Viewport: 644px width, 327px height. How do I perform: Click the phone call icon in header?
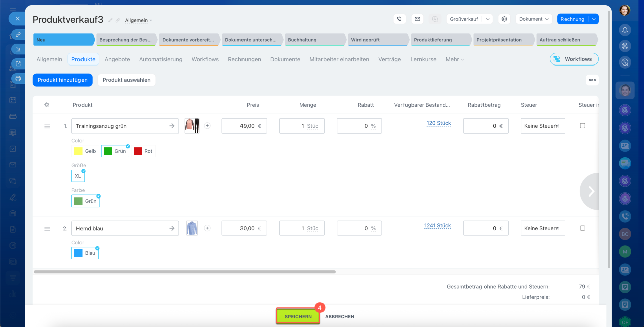(399, 19)
